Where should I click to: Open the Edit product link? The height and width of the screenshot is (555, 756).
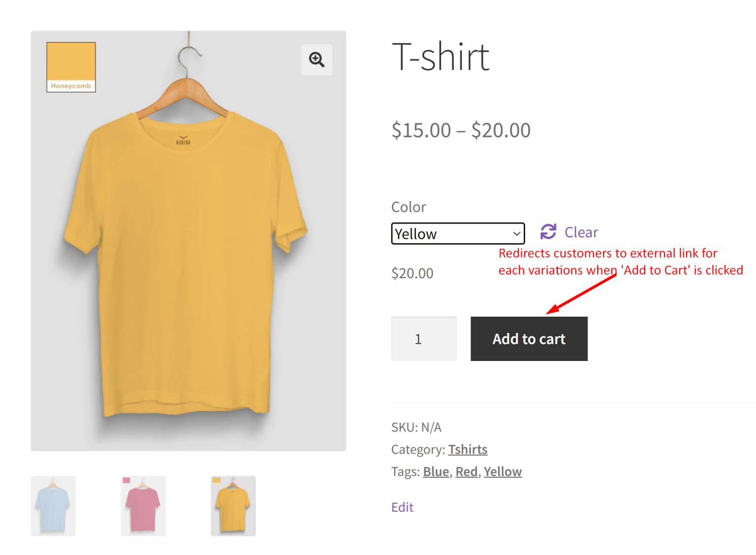[x=402, y=507]
